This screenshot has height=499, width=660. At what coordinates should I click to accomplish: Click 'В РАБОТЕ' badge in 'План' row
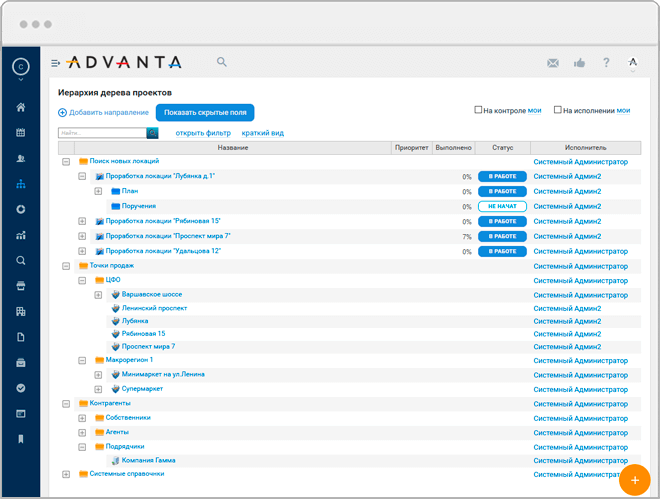[x=502, y=191]
